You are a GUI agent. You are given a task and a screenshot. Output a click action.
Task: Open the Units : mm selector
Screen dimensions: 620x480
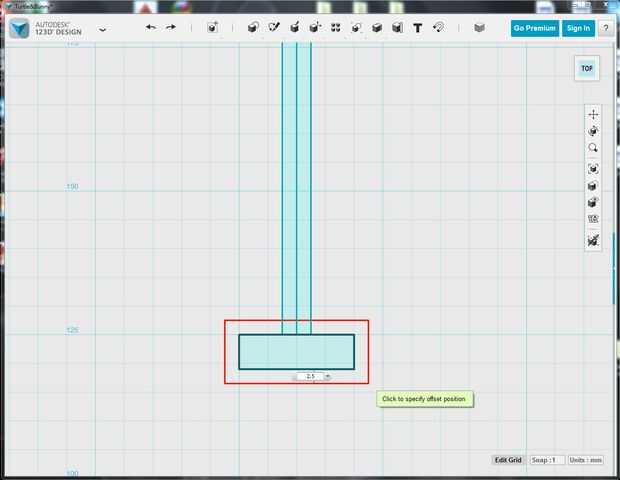[586, 460]
